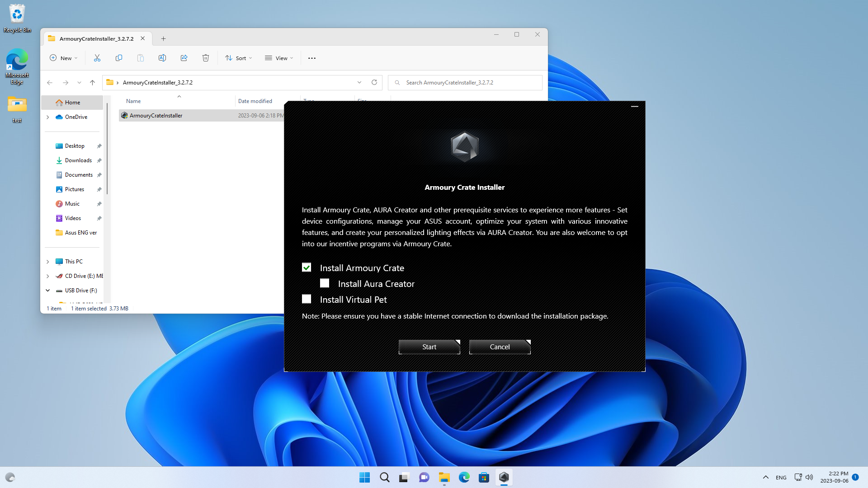The image size is (868, 488).
Task: Open Teams Chat from the taskbar
Action: [424, 477]
